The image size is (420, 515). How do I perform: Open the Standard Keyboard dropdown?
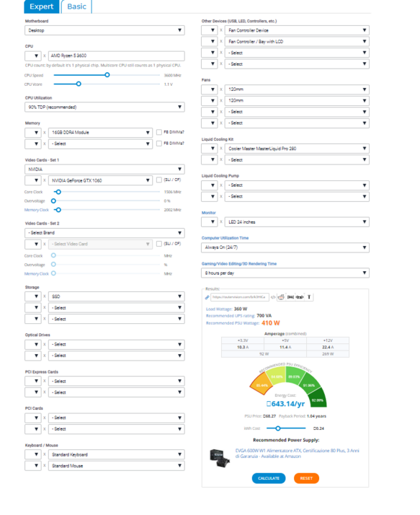click(117, 455)
